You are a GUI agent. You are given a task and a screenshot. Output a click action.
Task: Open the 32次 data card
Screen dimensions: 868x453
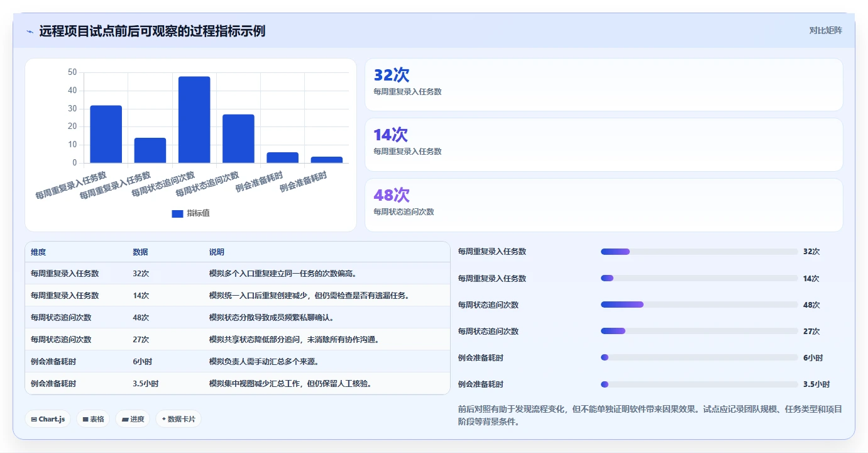tap(603, 85)
